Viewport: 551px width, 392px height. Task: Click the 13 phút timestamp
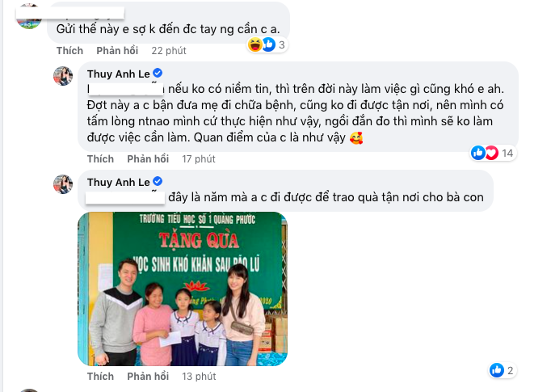[x=199, y=376]
